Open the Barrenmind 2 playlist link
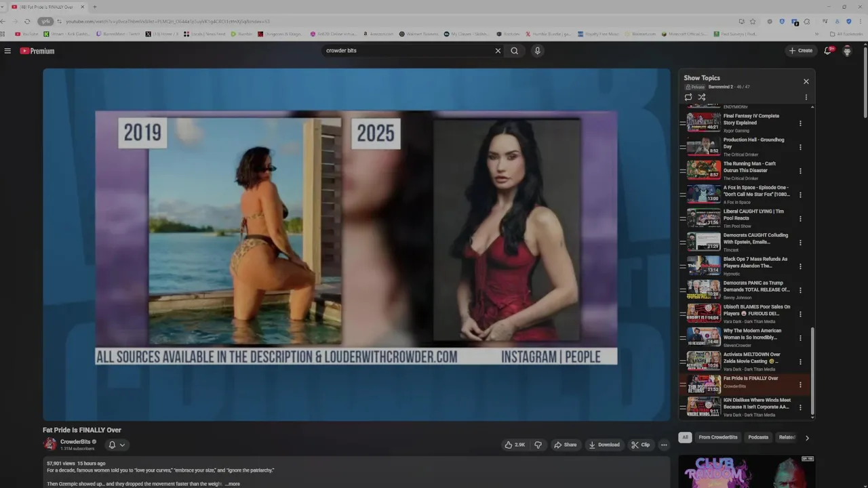The width and height of the screenshot is (868, 488). coord(721,87)
